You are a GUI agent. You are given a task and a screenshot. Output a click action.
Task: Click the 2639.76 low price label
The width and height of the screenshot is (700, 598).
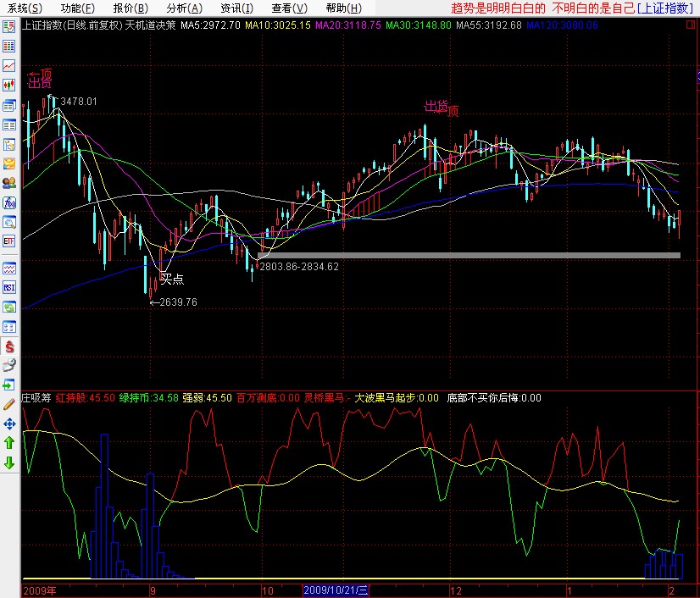click(x=179, y=302)
